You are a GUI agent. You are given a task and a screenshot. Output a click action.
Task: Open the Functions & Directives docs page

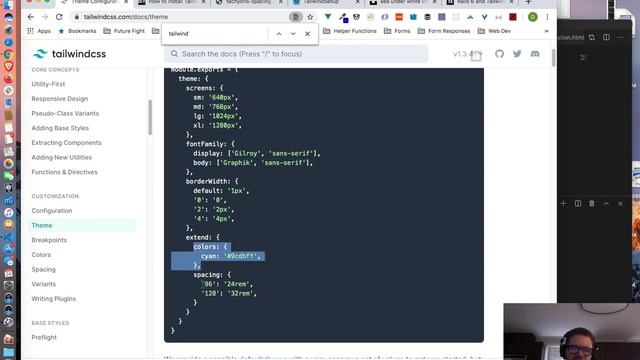click(64, 172)
